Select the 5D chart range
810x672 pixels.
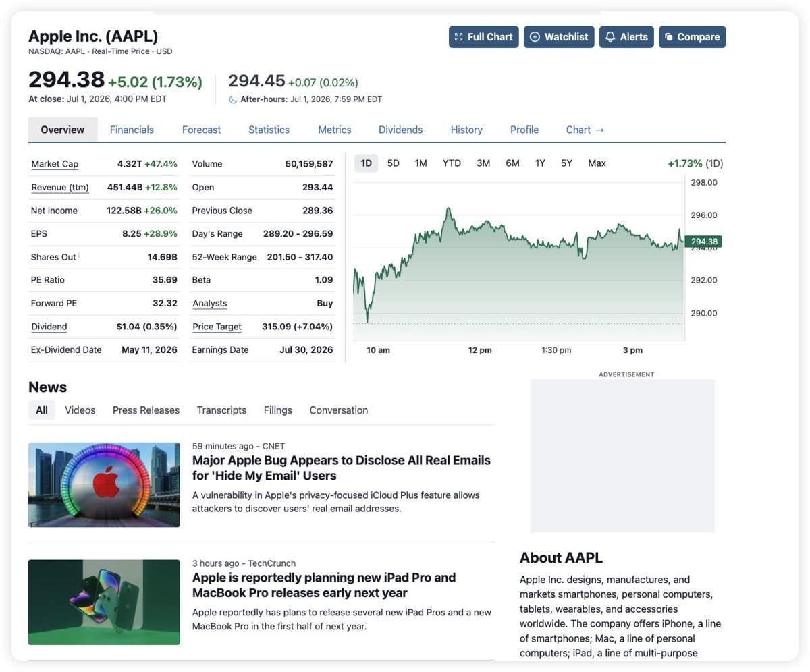393,163
